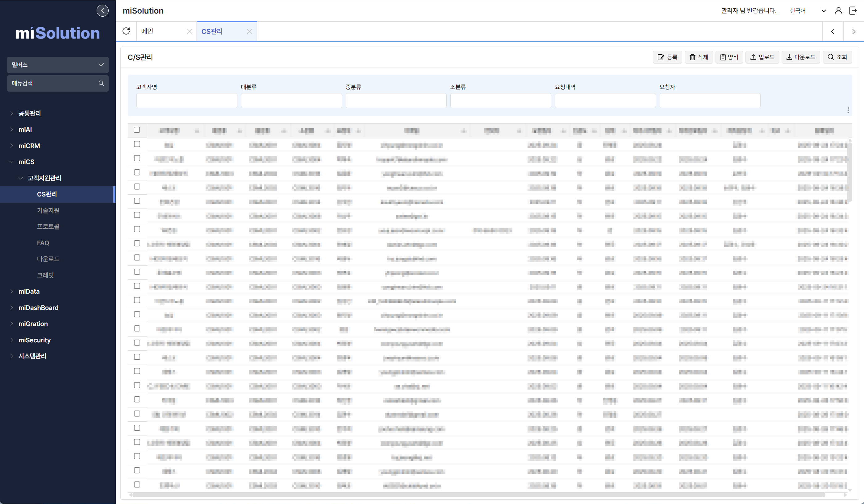Open the three-dot filter options menu

click(x=848, y=110)
